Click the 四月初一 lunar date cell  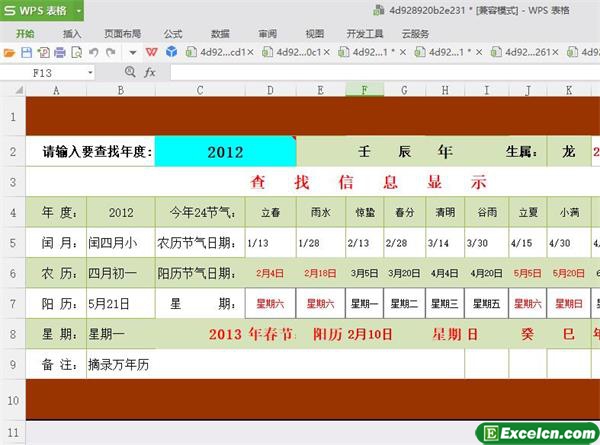(x=121, y=273)
